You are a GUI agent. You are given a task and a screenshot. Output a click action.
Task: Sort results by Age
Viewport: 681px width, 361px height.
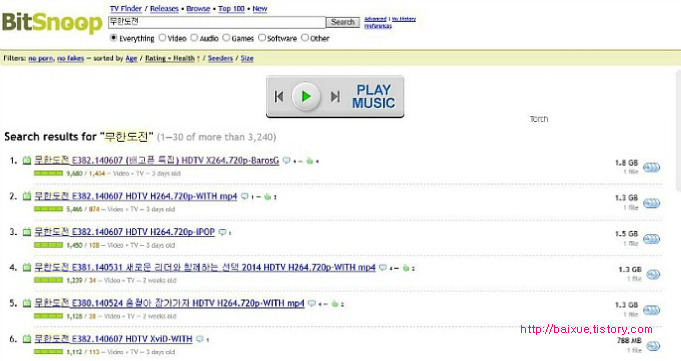click(131, 58)
